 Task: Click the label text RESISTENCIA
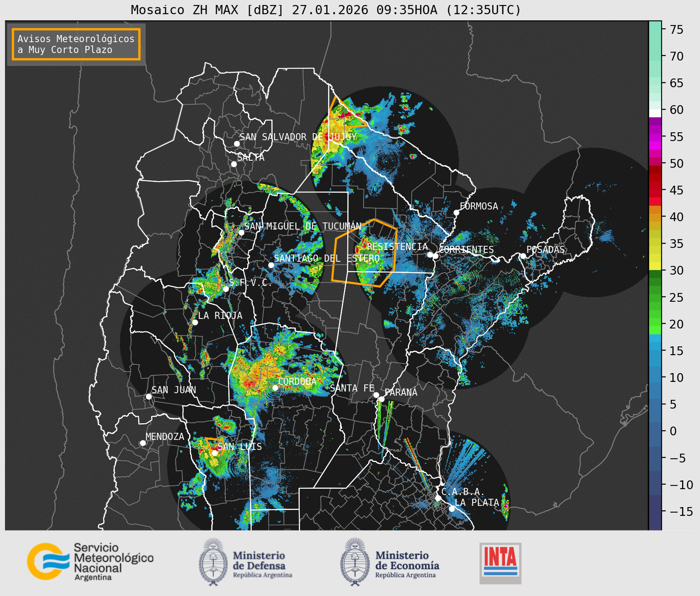click(x=397, y=247)
